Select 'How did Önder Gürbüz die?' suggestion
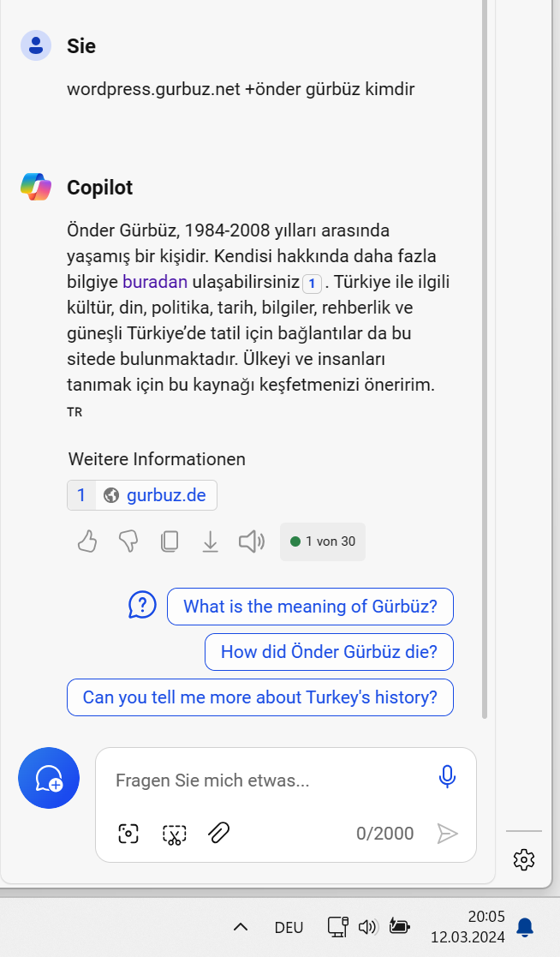 point(329,652)
